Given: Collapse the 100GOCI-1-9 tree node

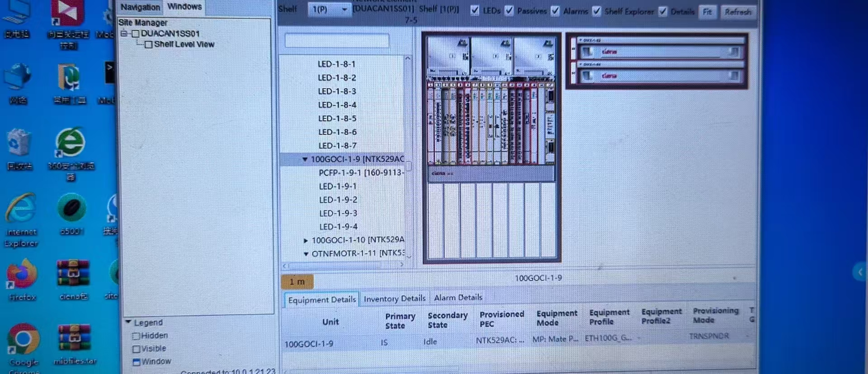Looking at the screenshot, I should pyautogui.click(x=305, y=159).
